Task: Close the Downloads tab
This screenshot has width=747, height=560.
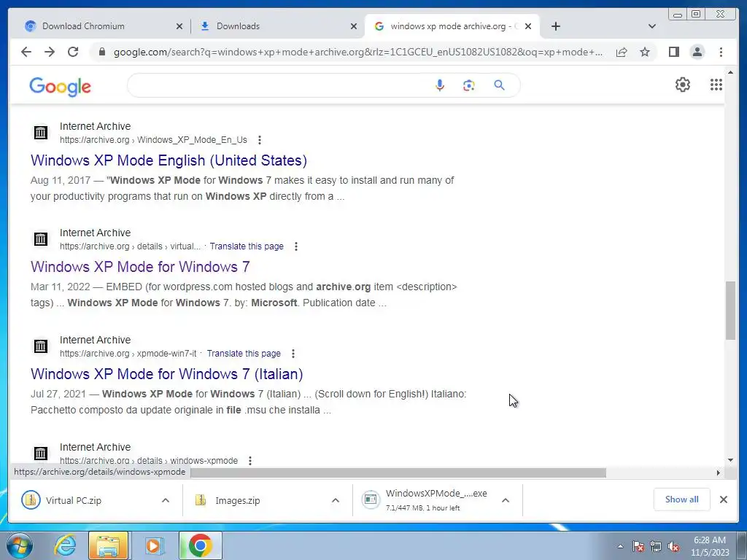Action: coord(354,26)
